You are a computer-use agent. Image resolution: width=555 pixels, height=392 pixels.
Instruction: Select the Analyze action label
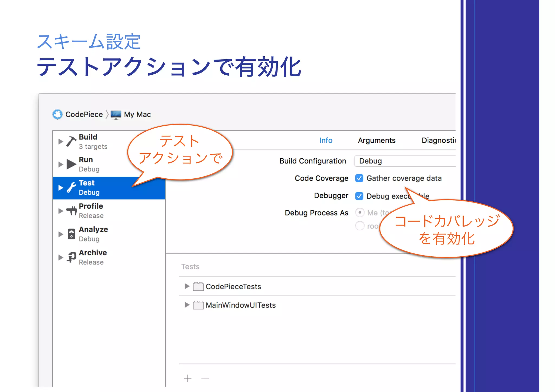pos(93,230)
